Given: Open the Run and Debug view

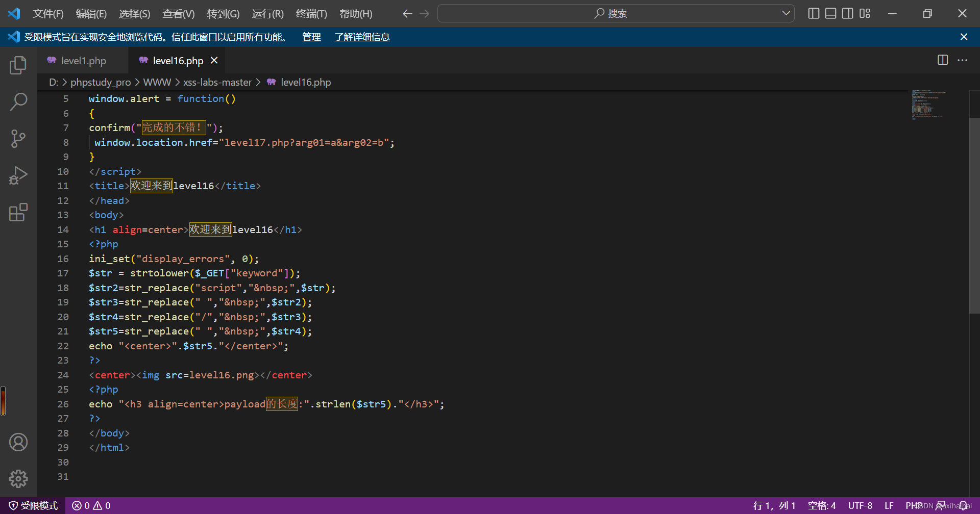Looking at the screenshot, I should [18, 175].
